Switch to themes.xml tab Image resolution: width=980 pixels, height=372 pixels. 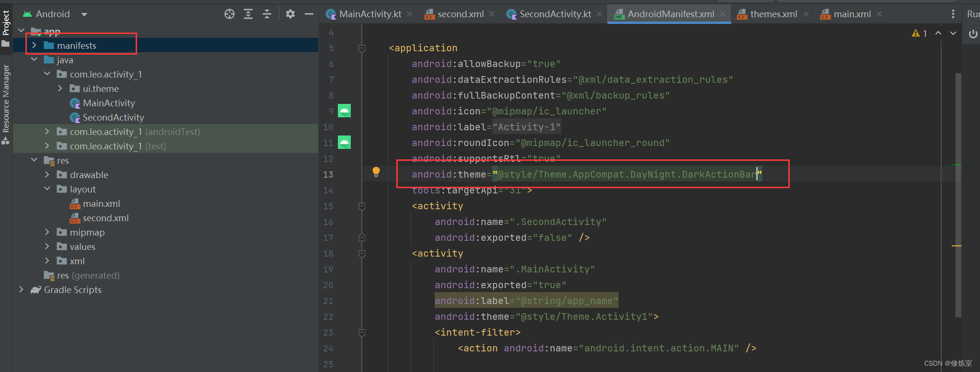click(x=773, y=14)
